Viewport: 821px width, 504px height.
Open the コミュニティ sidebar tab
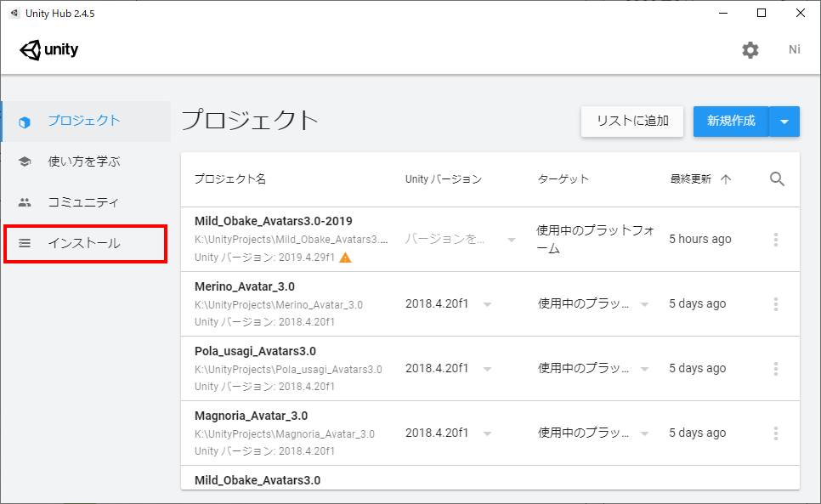tap(87, 202)
